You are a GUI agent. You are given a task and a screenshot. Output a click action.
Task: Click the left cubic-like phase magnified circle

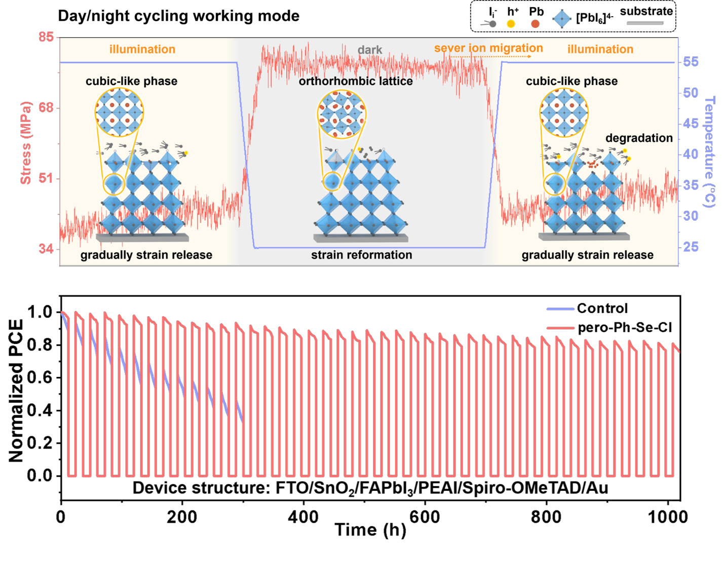click(x=119, y=112)
